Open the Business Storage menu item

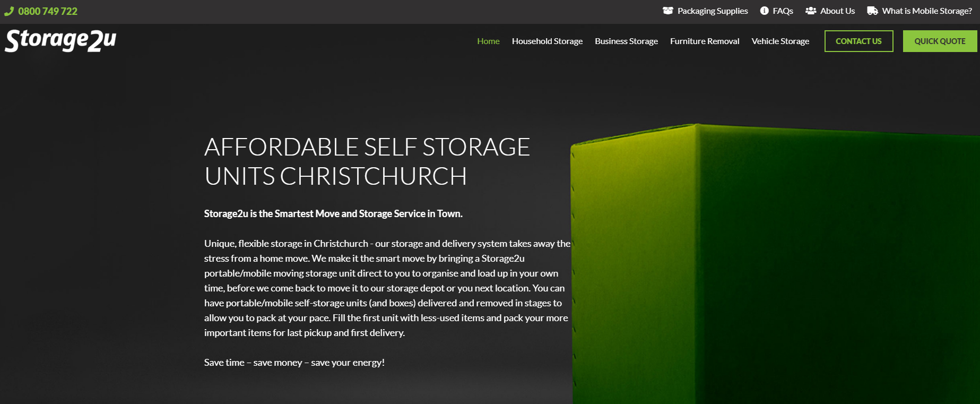point(626,41)
